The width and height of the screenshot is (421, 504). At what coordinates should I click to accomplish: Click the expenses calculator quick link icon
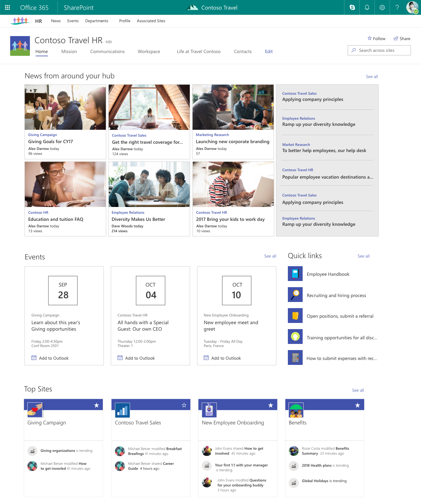(x=295, y=357)
